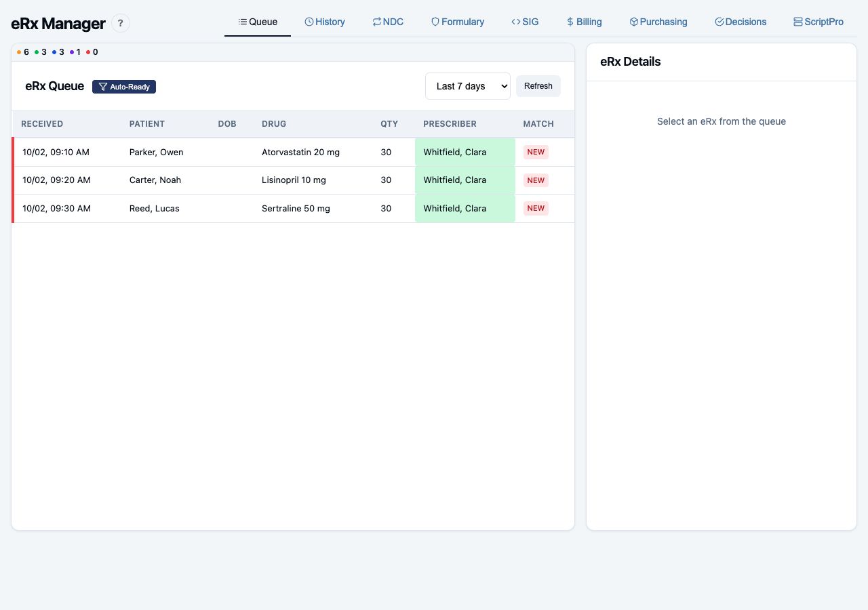The height and width of the screenshot is (610, 868).
Task: Click the Queue list icon
Action: coord(242,22)
